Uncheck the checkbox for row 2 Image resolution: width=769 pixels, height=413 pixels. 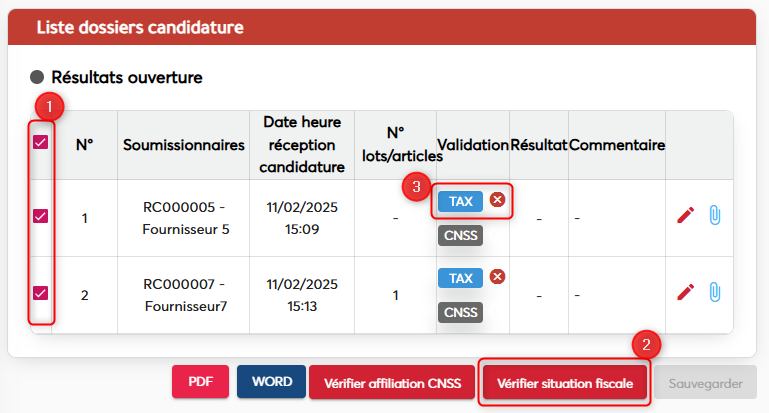[41, 292]
